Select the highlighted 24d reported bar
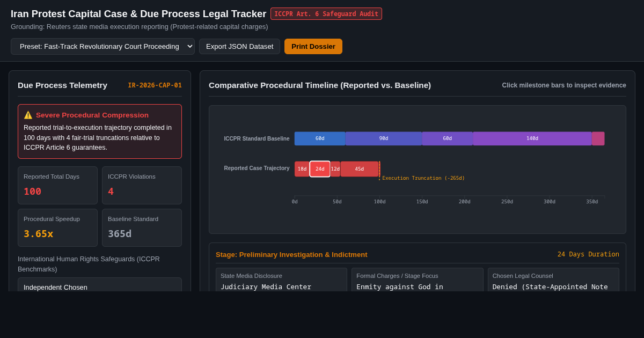Screen dimensions: 644x338 [x=320, y=169]
